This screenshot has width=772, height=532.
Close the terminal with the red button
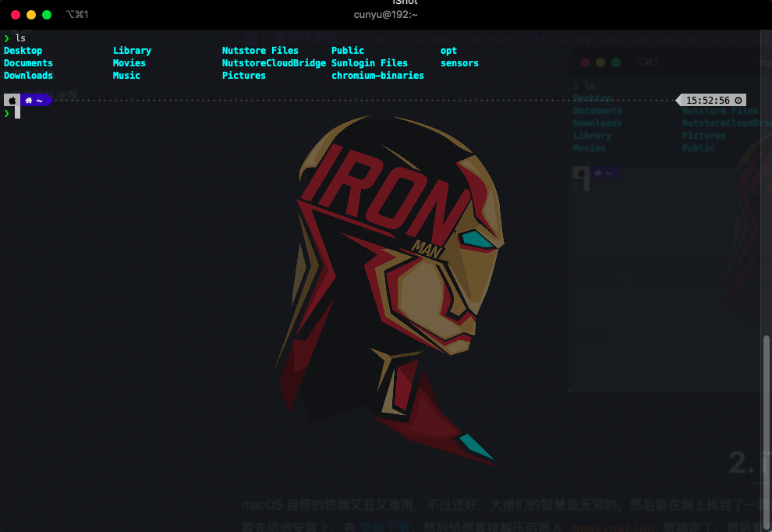[x=16, y=15]
